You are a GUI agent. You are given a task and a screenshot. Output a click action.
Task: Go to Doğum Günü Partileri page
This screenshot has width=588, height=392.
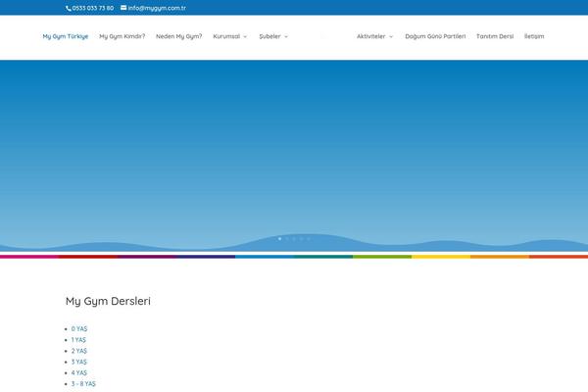pos(435,36)
